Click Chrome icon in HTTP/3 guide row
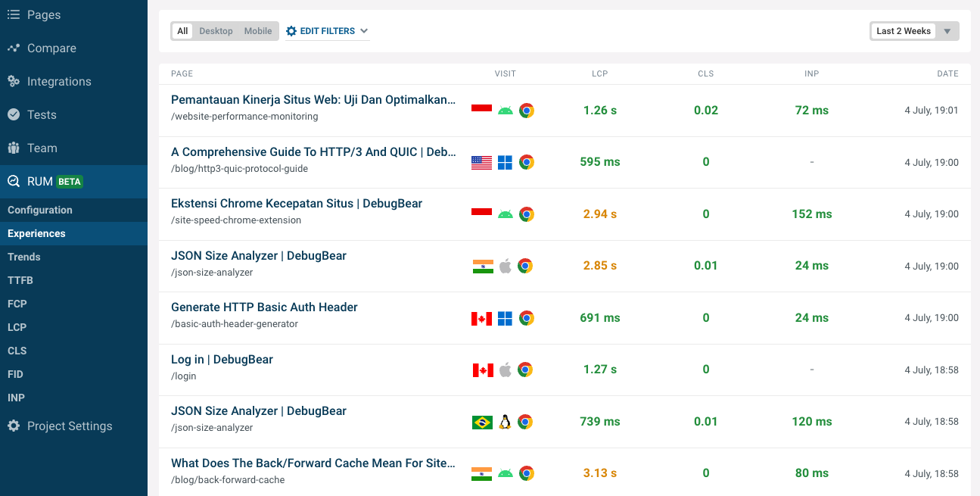The image size is (980, 496). (527, 162)
